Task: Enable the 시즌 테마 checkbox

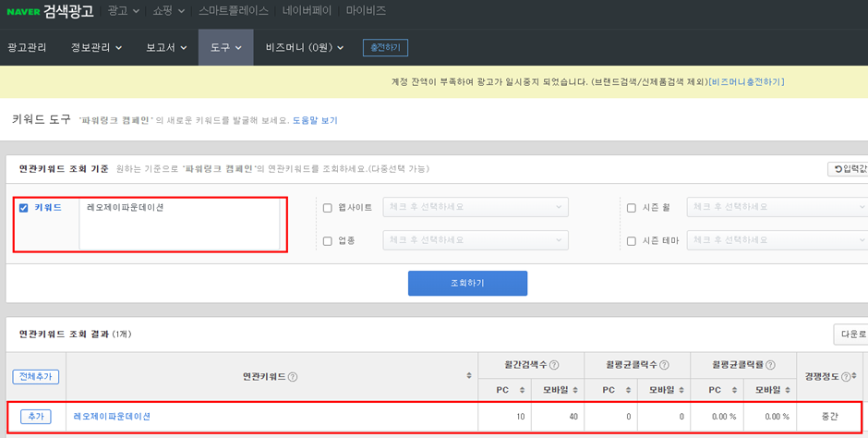Action: [631, 241]
